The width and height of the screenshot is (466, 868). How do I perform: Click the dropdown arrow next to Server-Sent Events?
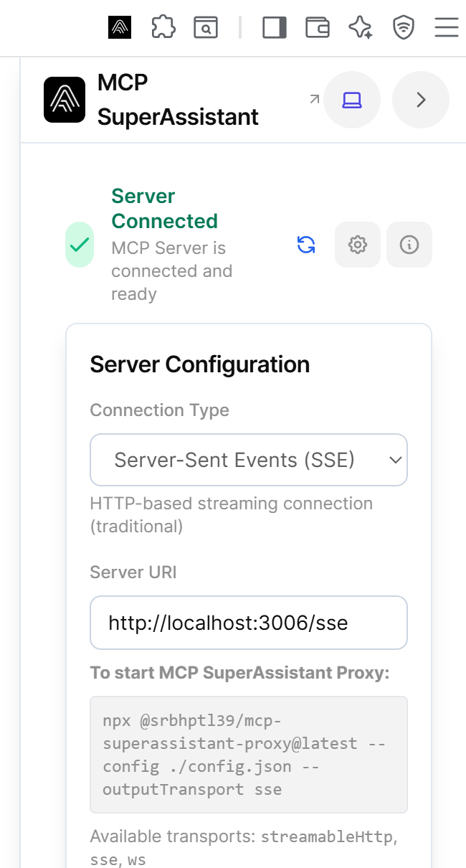click(x=395, y=460)
